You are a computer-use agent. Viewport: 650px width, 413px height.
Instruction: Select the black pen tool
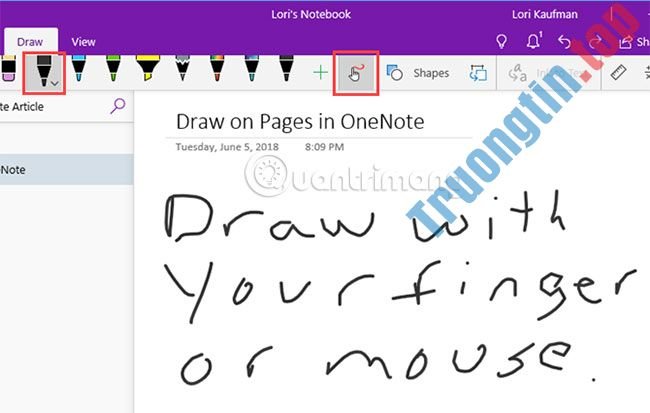point(44,71)
